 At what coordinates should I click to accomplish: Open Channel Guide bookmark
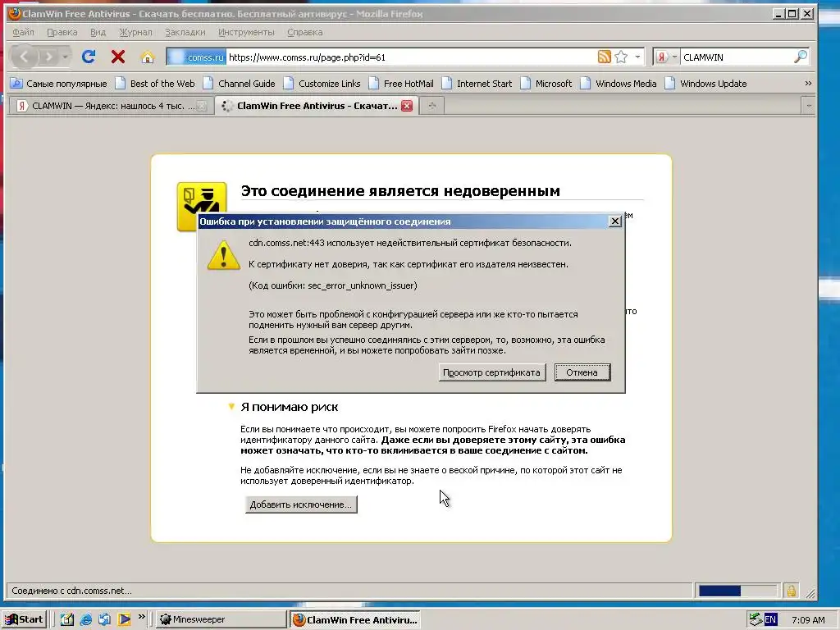click(239, 84)
